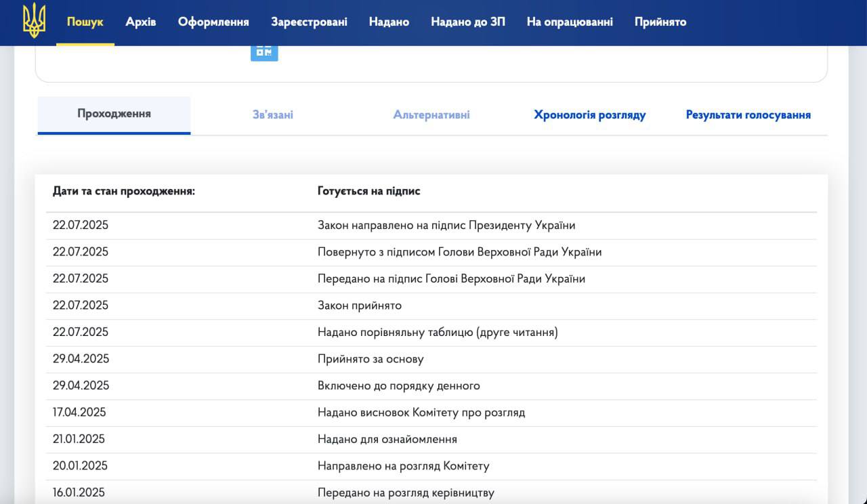Screen dimensions: 867x504
Task: Click date next to 'Надано порівняльну таблицю'
Action: click(81, 332)
